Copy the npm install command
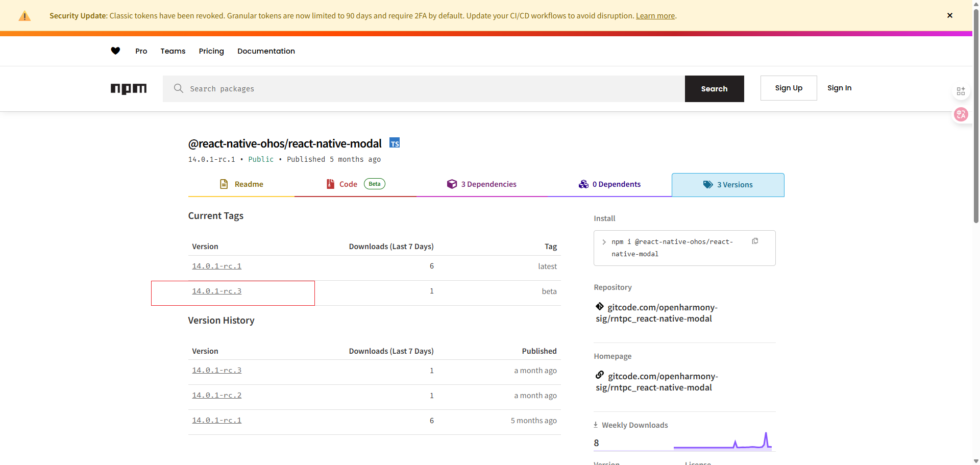Image resolution: width=980 pixels, height=465 pixels. pyautogui.click(x=755, y=241)
